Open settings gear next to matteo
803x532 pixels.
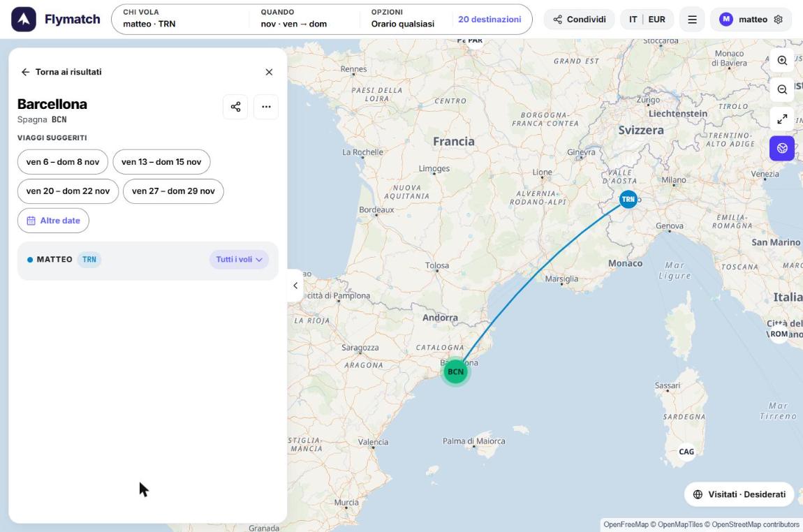click(778, 20)
